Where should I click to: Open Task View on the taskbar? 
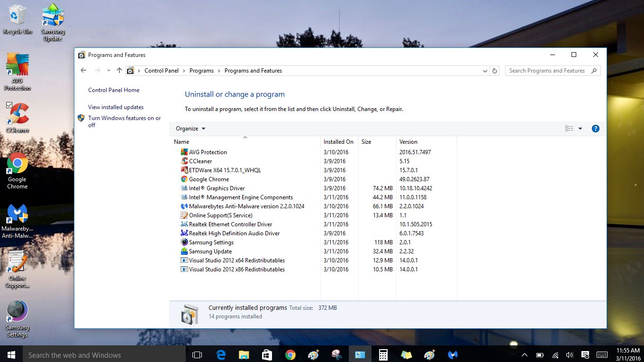(x=197, y=354)
